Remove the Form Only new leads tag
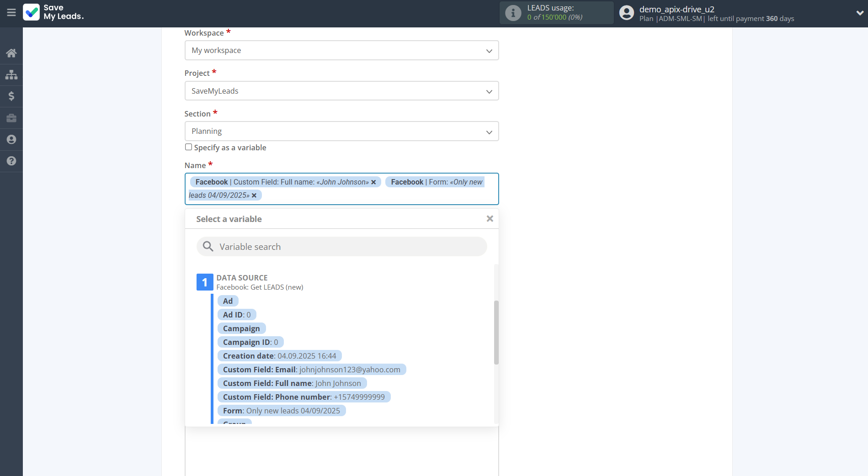Image resolution: width=868 pixels, height=476 pixels. 254,196
